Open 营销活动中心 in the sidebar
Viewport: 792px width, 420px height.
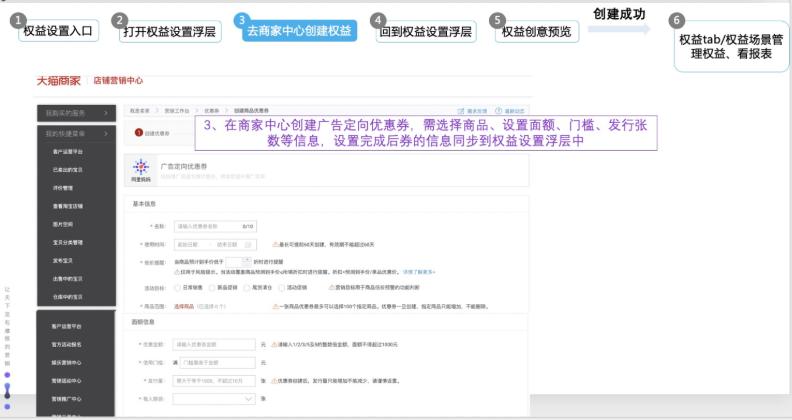click(66, 381)
